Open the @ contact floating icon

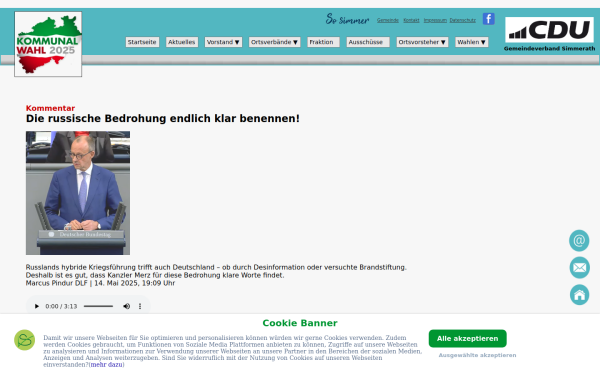pyautogui.click(x=579, y=241)
